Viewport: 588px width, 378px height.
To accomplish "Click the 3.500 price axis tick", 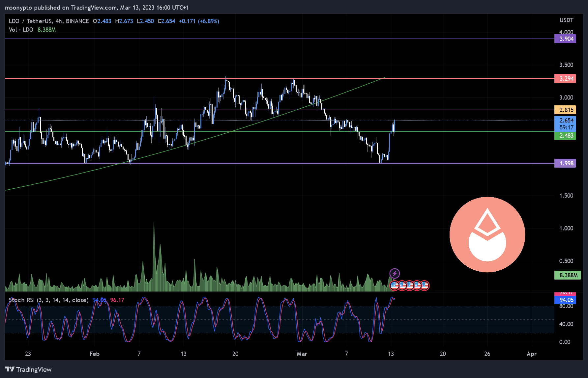I will point(566,65).
